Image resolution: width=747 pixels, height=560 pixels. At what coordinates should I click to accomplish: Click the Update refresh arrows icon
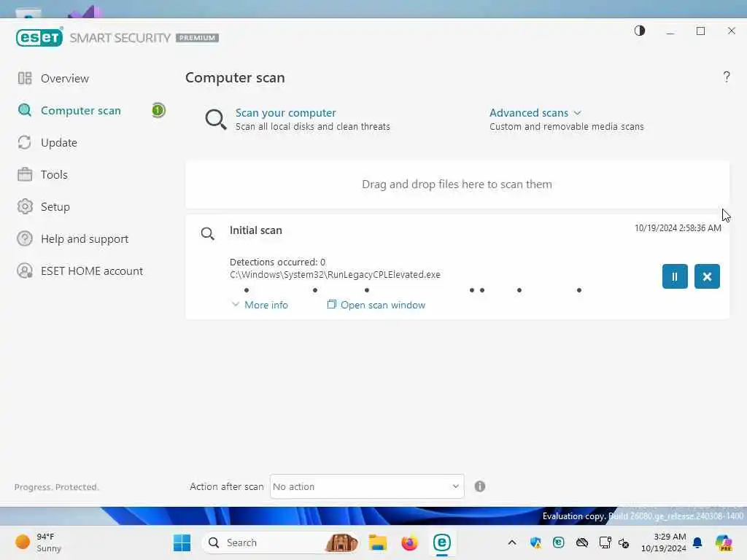click(x=25, y=142)
